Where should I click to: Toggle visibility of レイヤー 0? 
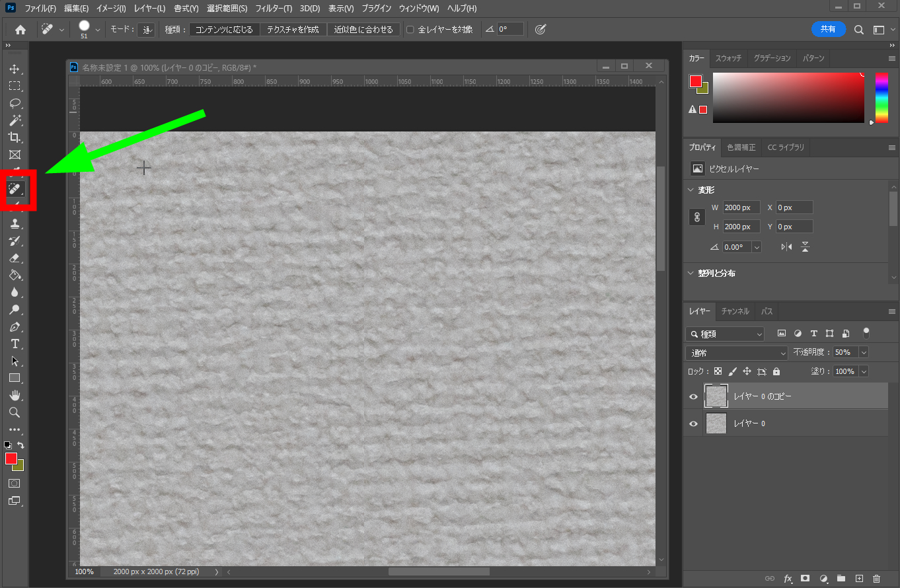click(693, 423)
